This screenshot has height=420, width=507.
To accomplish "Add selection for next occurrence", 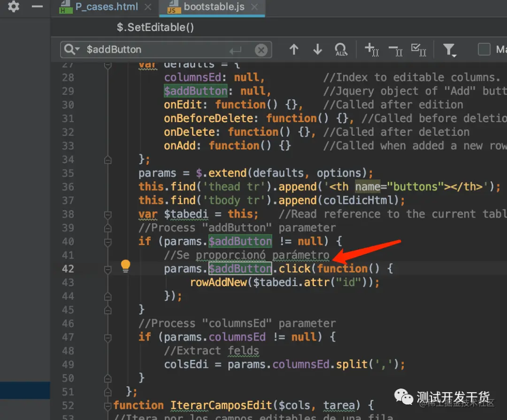I will (x=371, y=49).
